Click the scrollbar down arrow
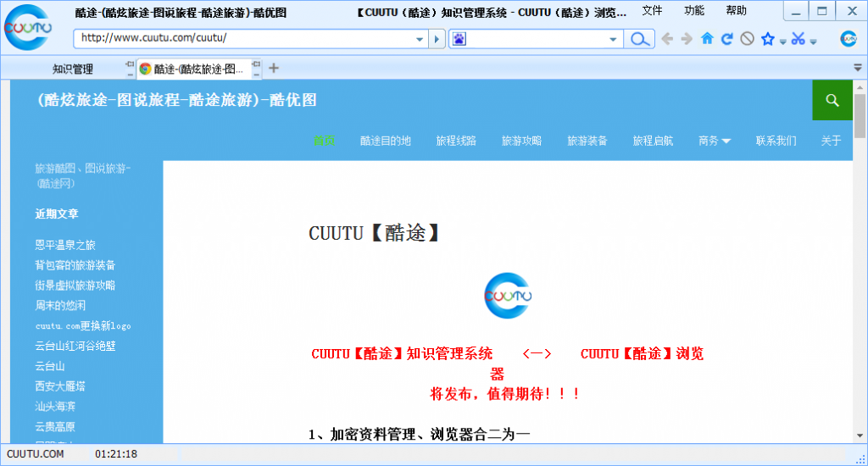 [x=860, y=436]
